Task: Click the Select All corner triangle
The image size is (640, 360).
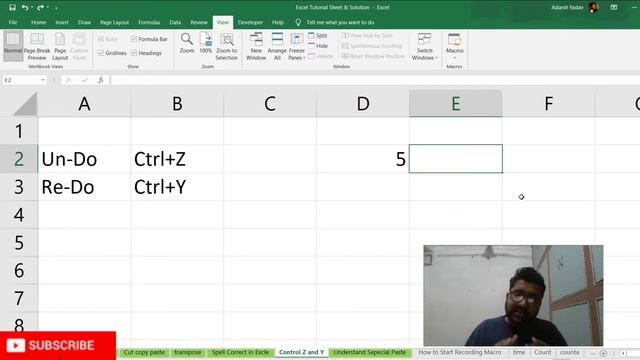Action: coord(25,104)
